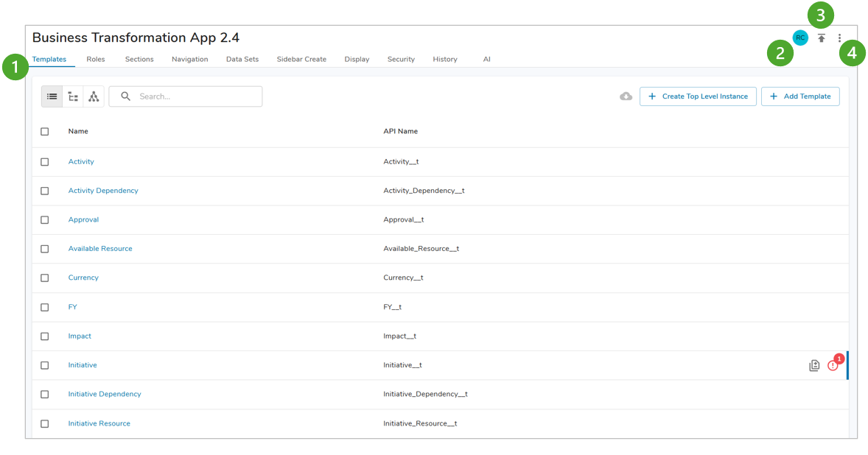This screenshot has height=455, width=868.
Task: Check the Activity template checkbox
Action: (45, 162)
